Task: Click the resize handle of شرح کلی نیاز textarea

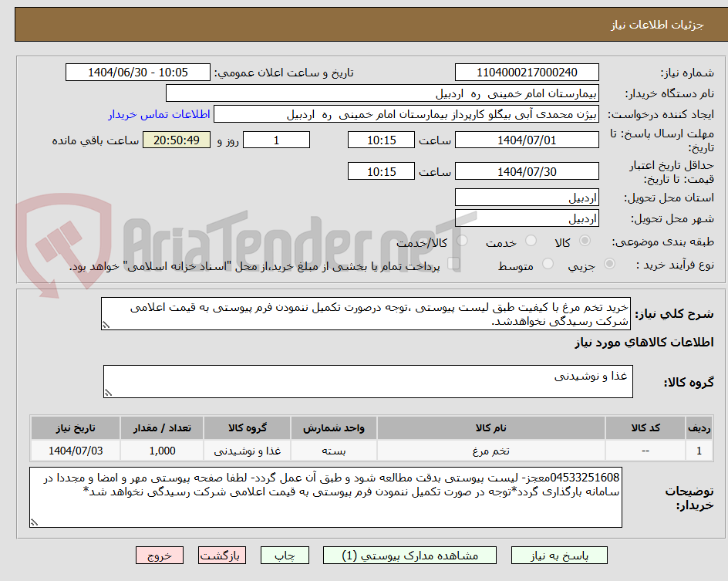Action: point(107,325)
